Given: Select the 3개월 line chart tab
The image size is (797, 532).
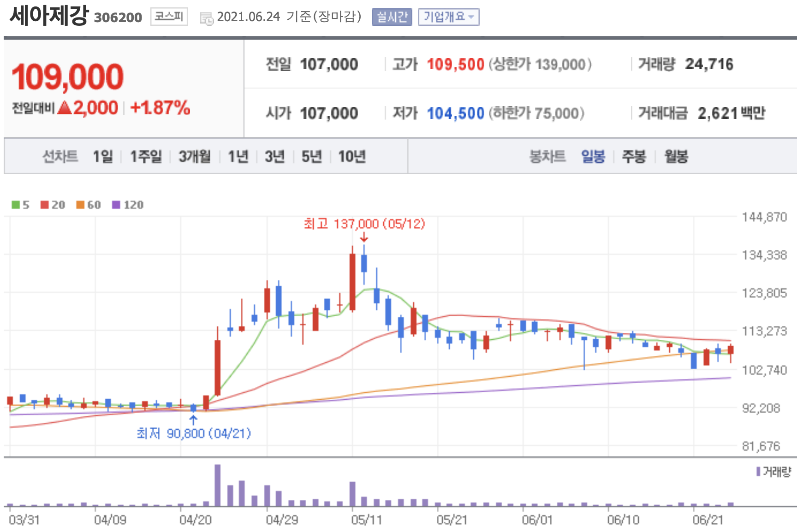Looking at the screenshot, I should point(195,156).
